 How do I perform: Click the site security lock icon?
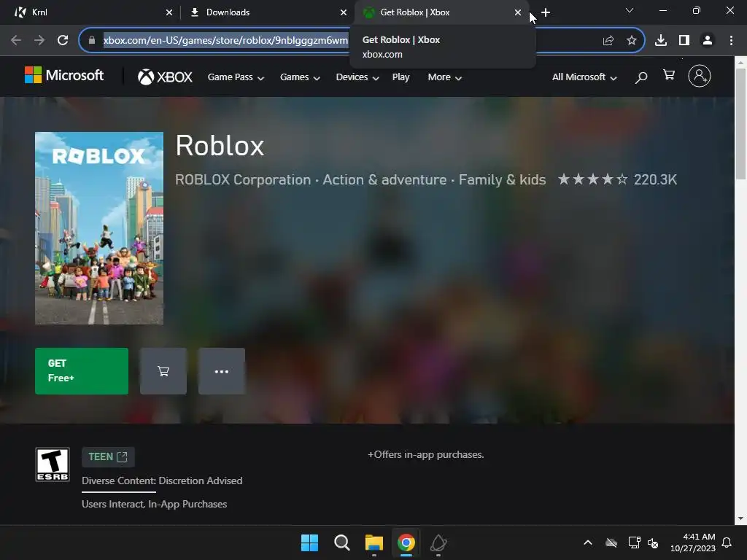pyautogui.click(x=91, y=40)
